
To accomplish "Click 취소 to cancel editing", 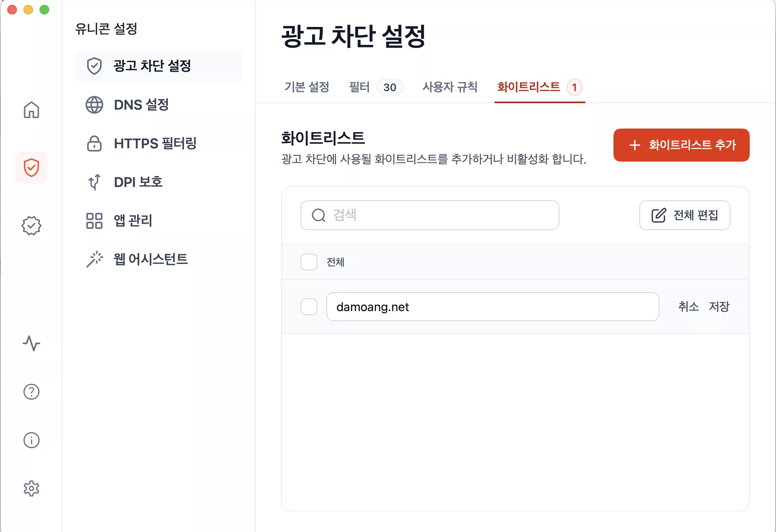I will click(688, 307).
